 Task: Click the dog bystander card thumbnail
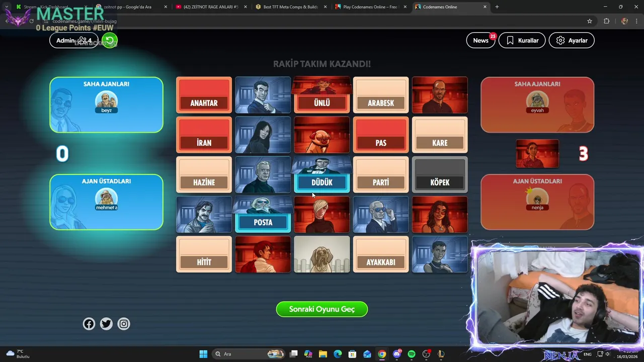tap(322, 254)
